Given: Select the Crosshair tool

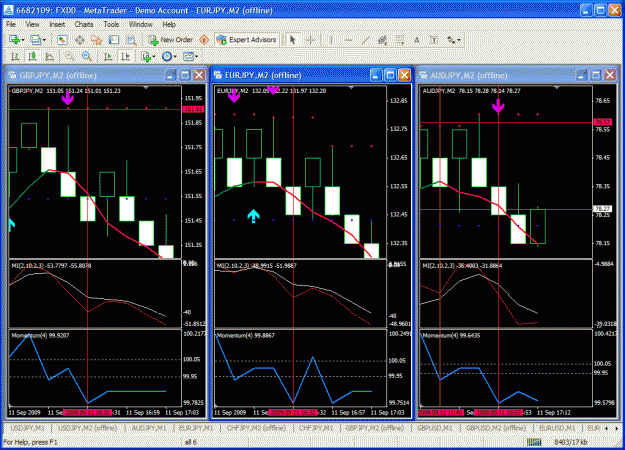Looking at the screenshot, I should pos(310,40).
